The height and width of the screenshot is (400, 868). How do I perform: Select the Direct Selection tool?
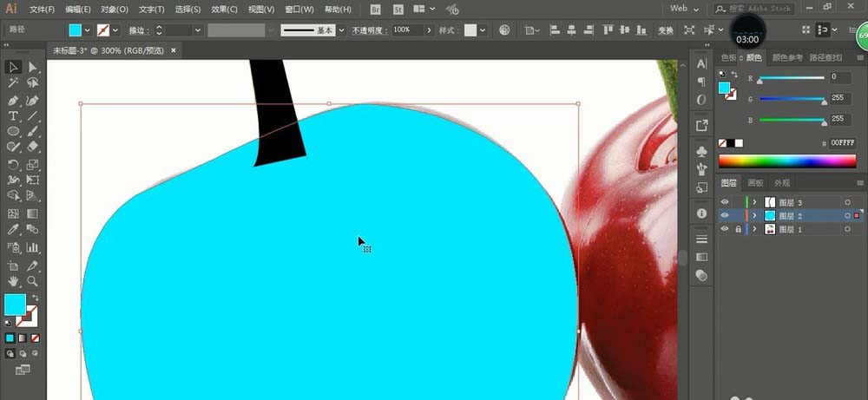(33, 67)
